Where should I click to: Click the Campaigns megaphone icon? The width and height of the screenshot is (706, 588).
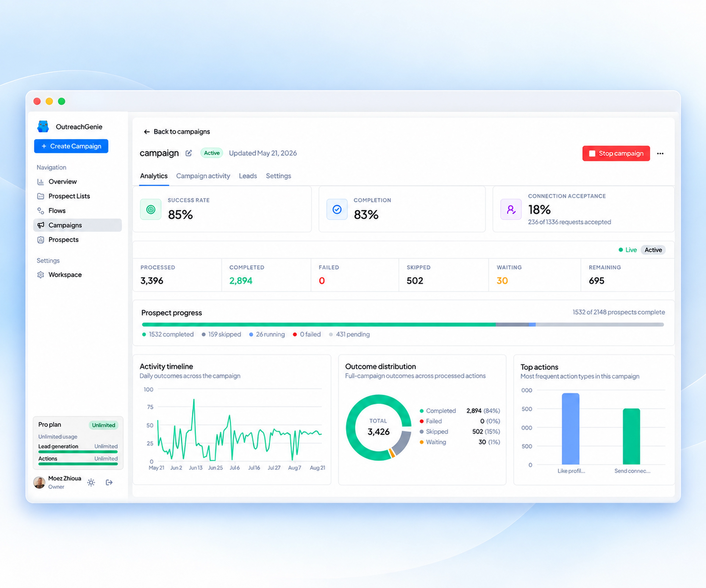coord(41,225)
